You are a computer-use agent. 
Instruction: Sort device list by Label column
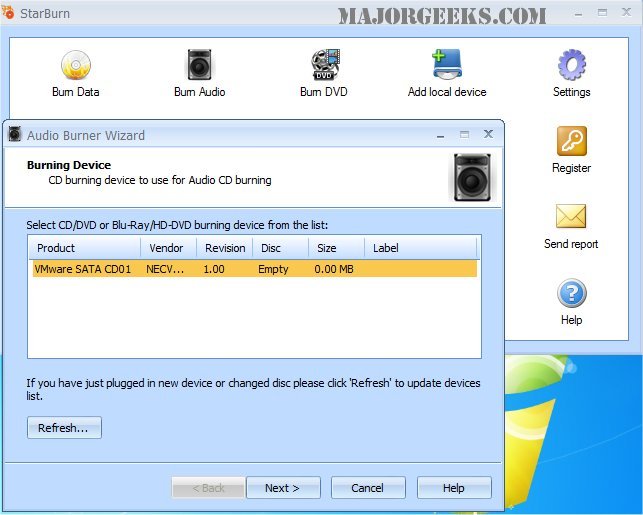click(x=421, y=248)
